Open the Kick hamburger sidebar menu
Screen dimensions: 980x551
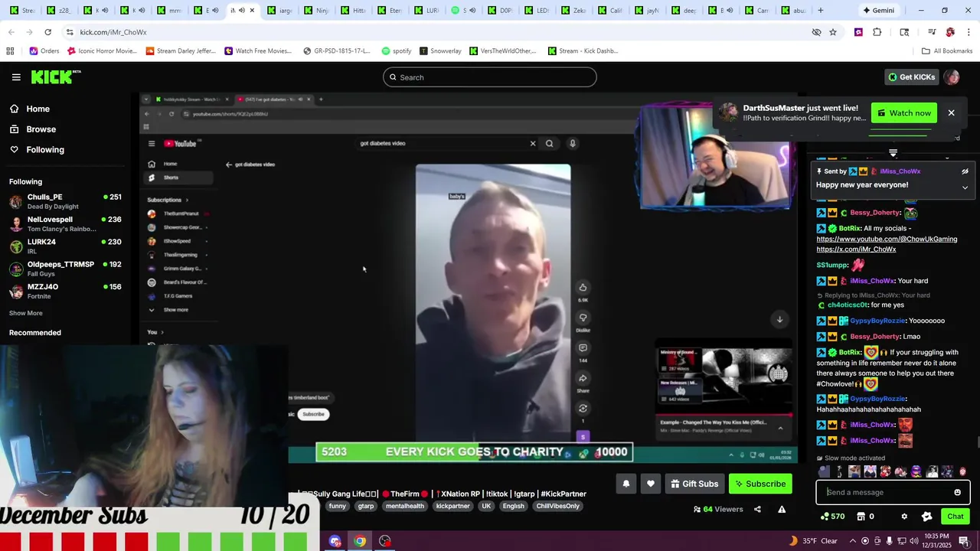point(16,77)
